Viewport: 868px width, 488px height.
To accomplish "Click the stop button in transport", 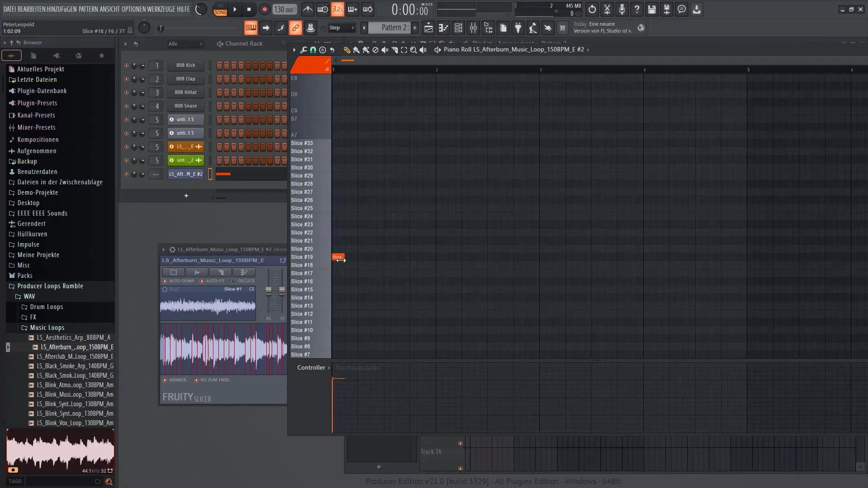I will [x=249, y=9].
